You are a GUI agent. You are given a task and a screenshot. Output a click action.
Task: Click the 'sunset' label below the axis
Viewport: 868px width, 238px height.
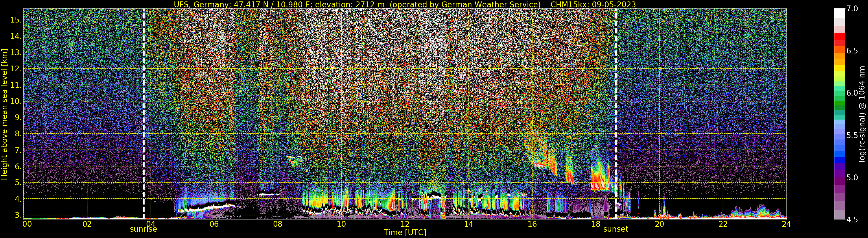pyautogui.click(x=615, y=229)
